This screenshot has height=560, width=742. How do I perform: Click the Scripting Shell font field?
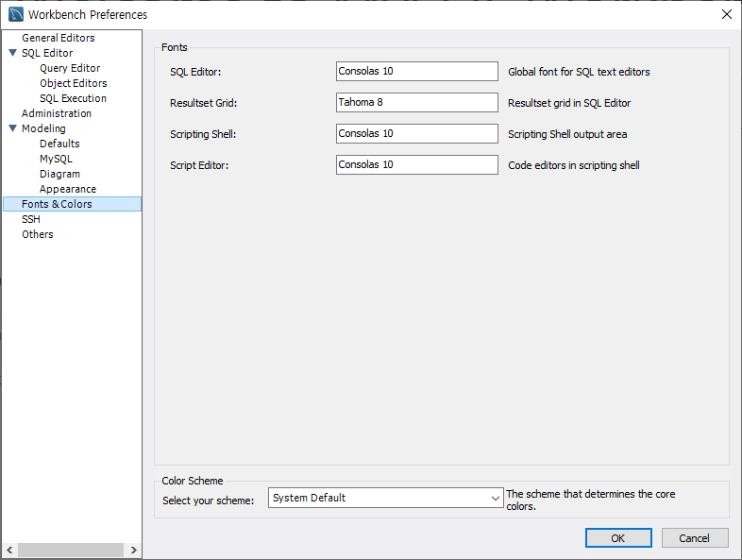click(417, 133)
